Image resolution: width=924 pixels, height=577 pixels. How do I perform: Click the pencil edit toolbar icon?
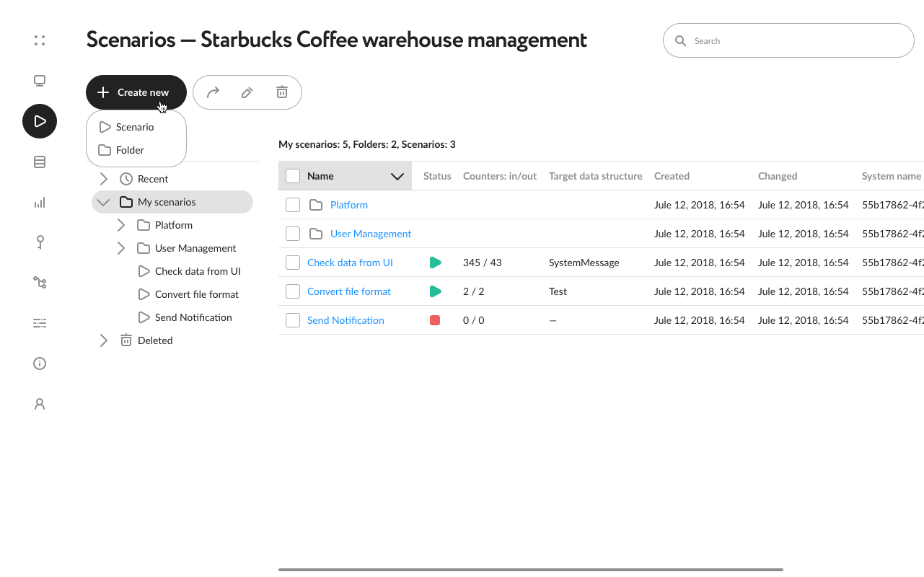pyautogui.click(x=247, y=92)
